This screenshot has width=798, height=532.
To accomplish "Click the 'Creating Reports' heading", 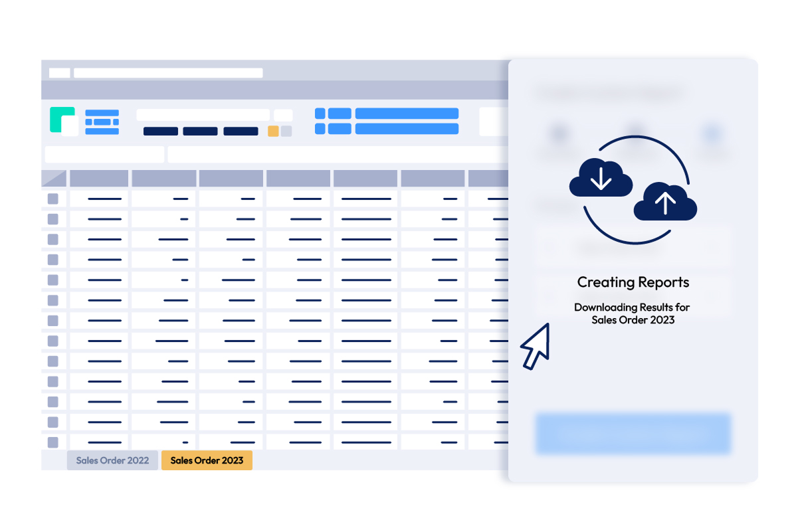I will [x=633, y=282].
